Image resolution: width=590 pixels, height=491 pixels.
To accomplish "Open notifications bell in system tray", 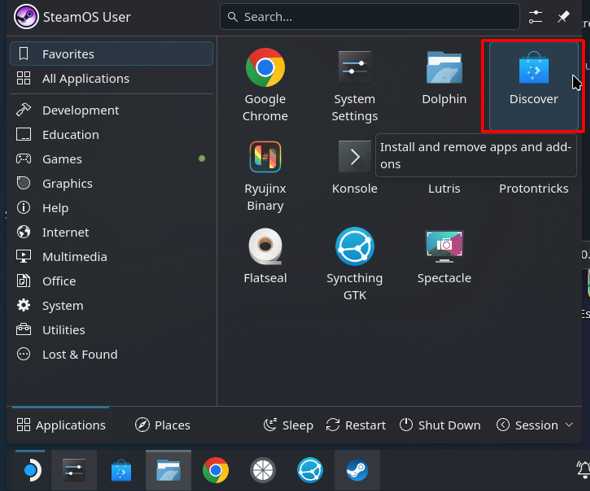I will pos(583,470).
